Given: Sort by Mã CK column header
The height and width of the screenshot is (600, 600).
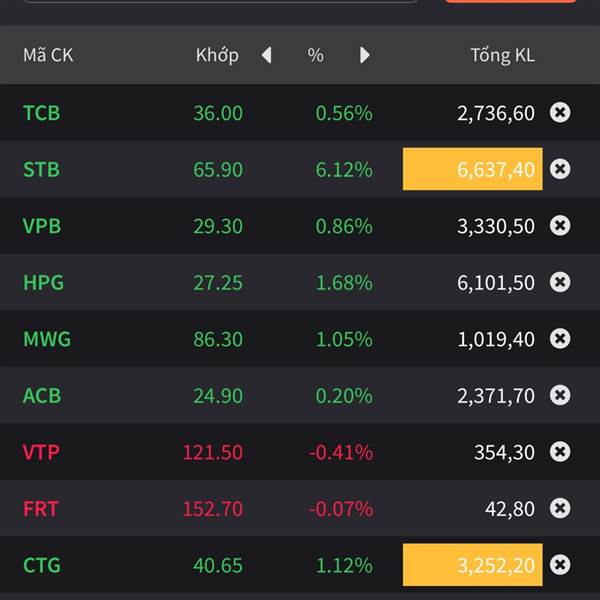Looking at the screenshot, I should click(48, 56).
